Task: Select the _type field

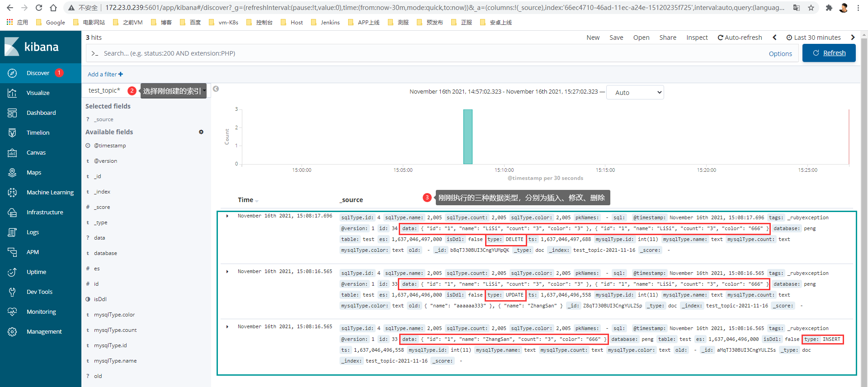Action: tap(101, 222)
